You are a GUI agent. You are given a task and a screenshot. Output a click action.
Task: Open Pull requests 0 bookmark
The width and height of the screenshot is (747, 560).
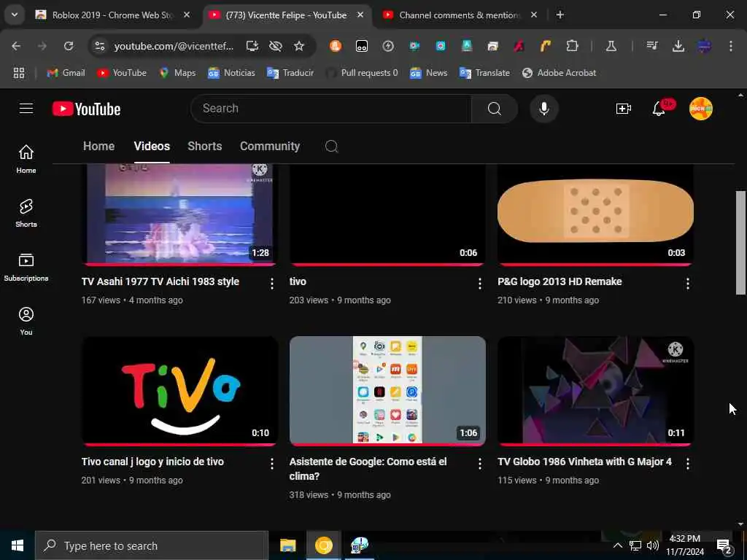362,73
